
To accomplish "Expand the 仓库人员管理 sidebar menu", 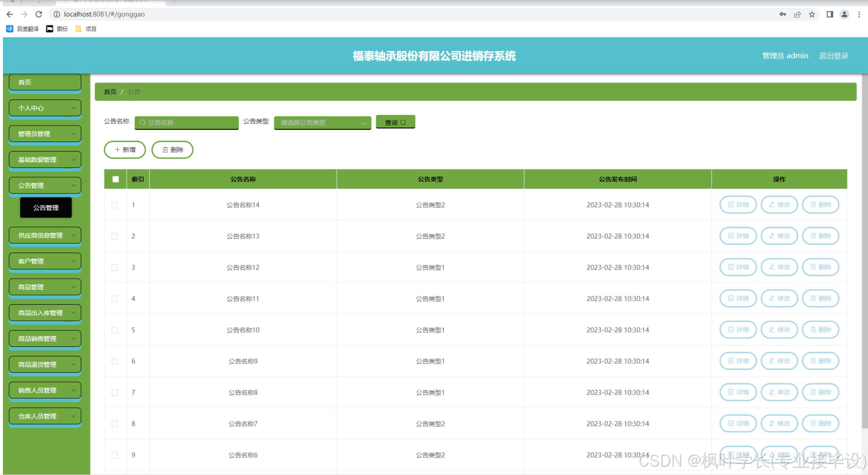I will pyautogui.click(x=45, y=416).
